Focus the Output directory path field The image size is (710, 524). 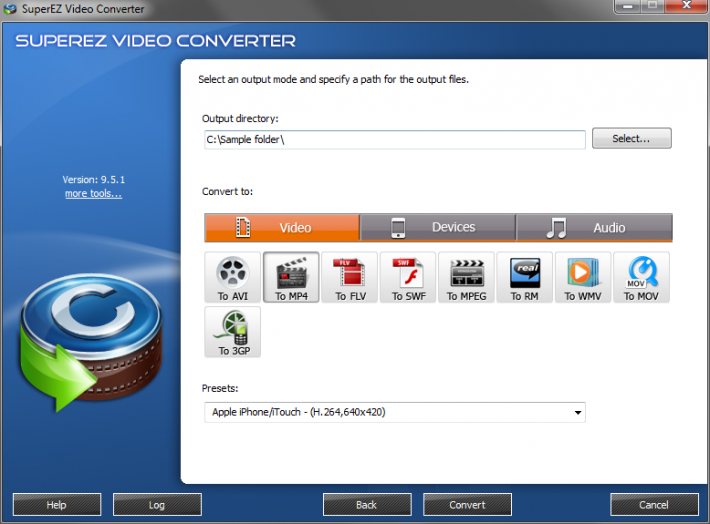point(395,139)
